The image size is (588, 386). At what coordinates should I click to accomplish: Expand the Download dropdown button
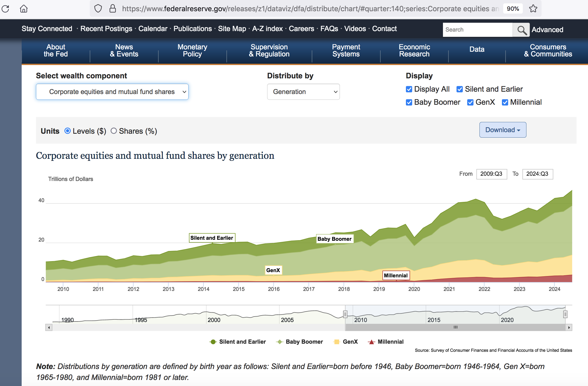pyautogui.click(x=502, y=130)
